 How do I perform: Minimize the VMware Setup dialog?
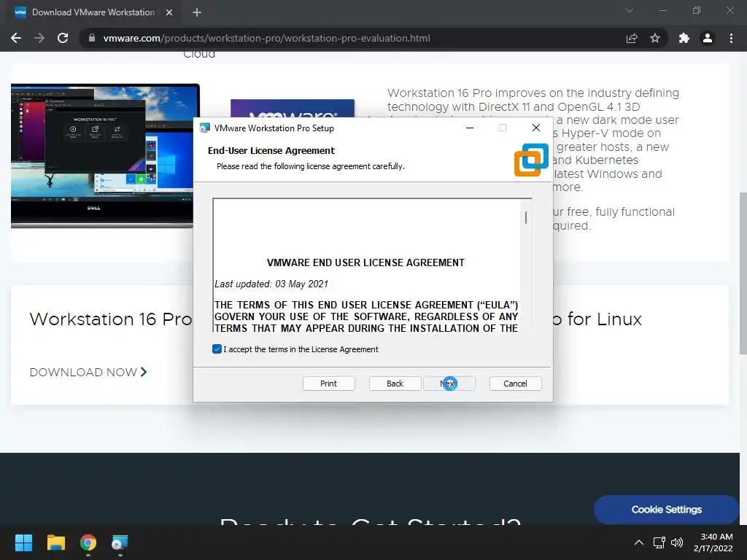[470, 128]
